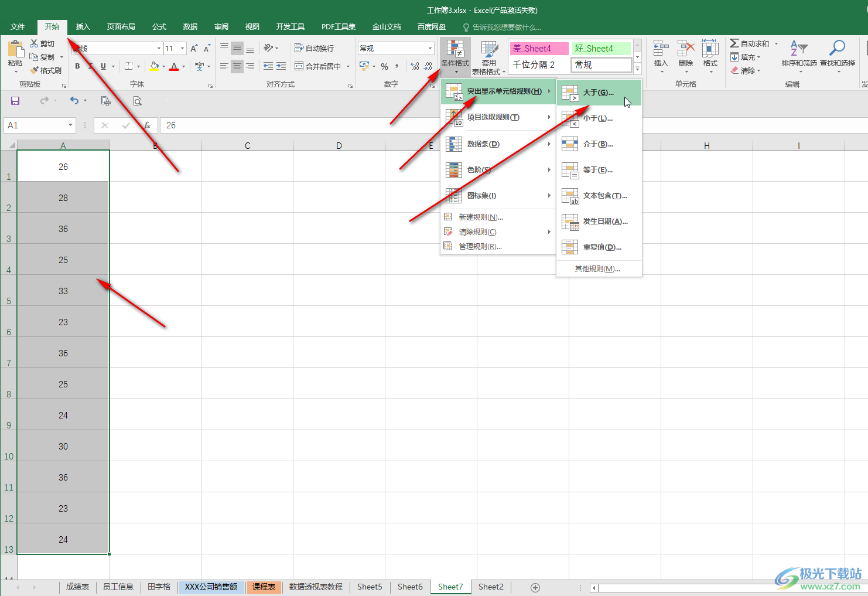Click the red font color icon
Viewport: 868px width, 596px height.
point(174,66)
